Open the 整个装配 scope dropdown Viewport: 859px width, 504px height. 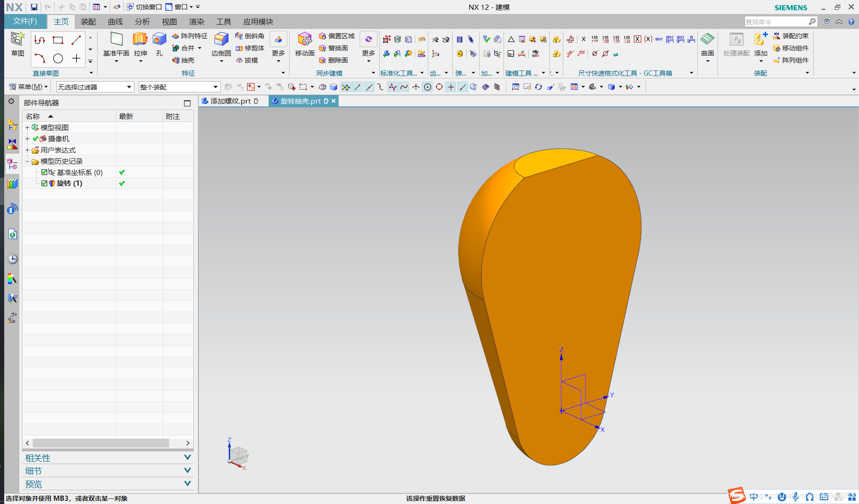179,87
